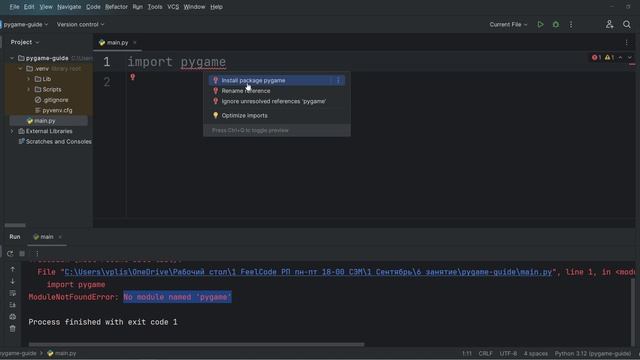
Task: Collapse the .venv folder
Action: [20, 69]
